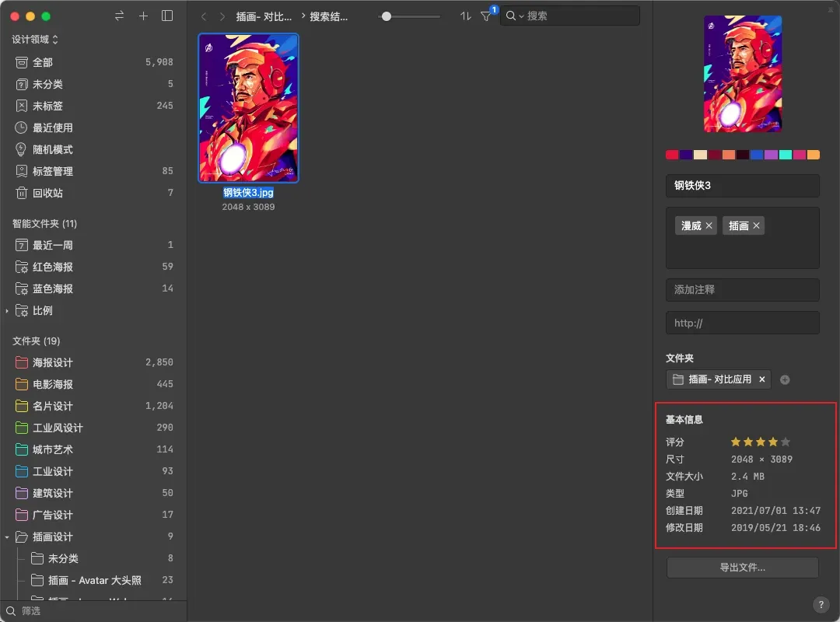The image size is (840, 622).
Task: Set rating to one star
Action: (x=736, y=442)
